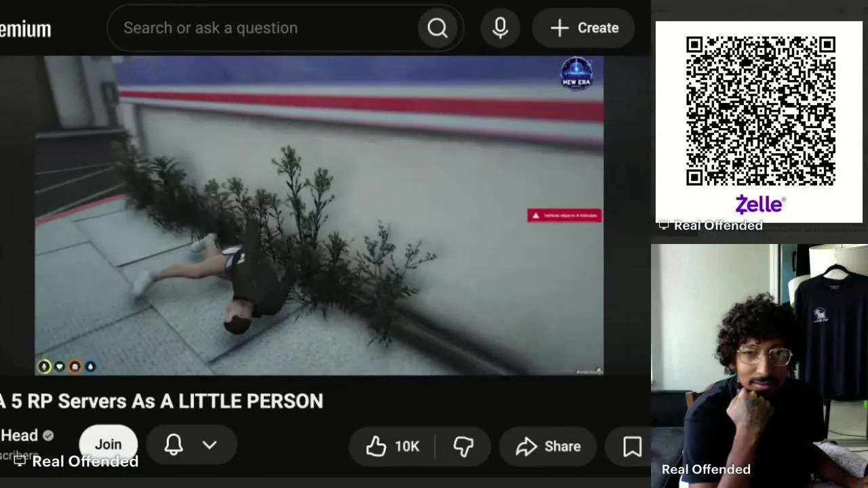Share the video

[548, 446]
